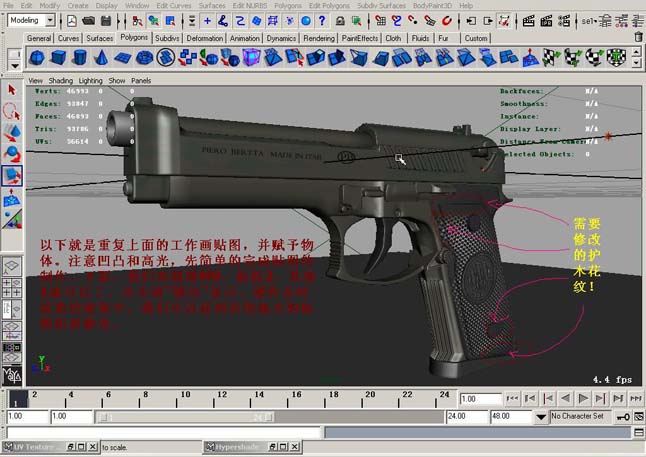The width and height of the screenshot is (646, 457).
Task: Click the IPR render icon
Action: tap(546, 21)
